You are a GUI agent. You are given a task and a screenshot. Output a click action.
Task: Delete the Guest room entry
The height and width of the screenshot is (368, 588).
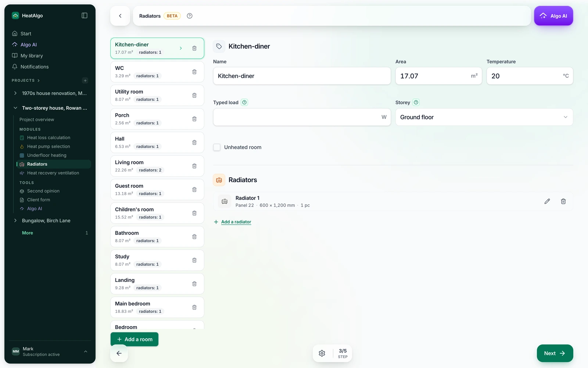[194, 190]
